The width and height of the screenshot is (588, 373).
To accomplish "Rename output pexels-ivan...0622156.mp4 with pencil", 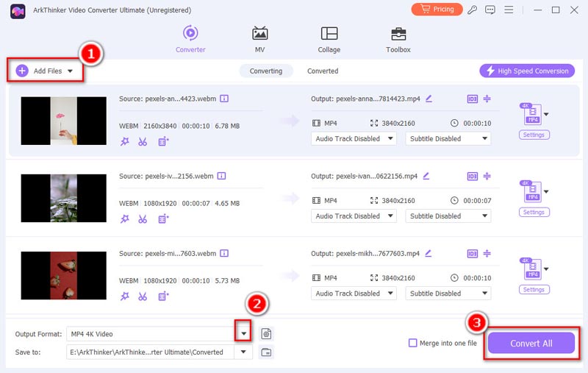I will [426, 176].
